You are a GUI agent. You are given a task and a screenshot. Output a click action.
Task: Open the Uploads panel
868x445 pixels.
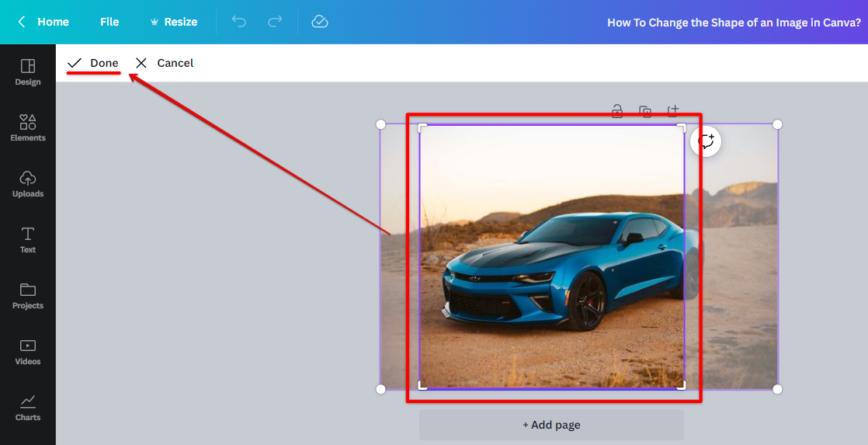click(28, 184)
